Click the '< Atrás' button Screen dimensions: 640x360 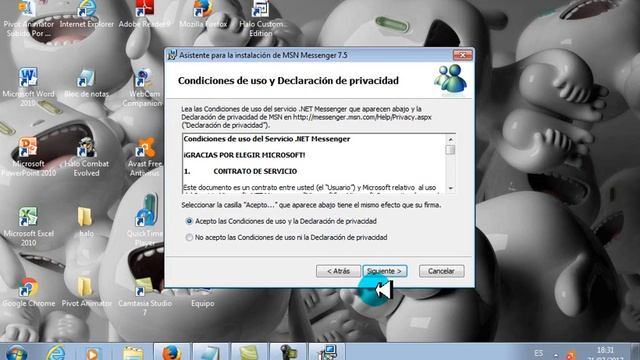338,271
